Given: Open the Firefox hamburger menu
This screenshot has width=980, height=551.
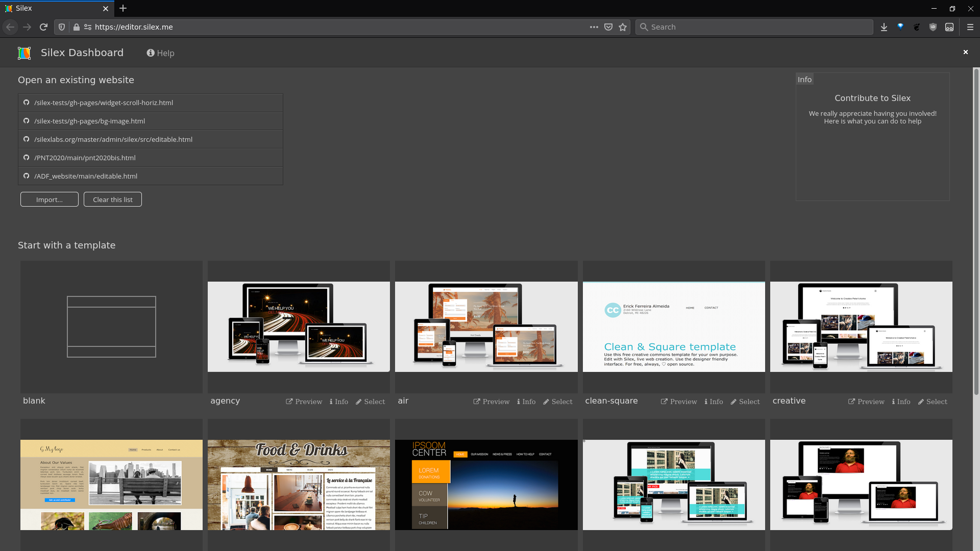Looking at the screenshot, I should pos(970,27).
